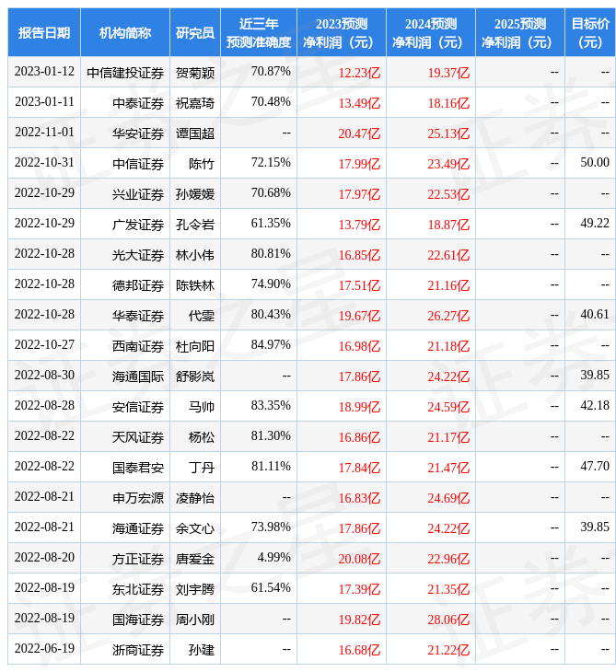Image resolution: width=616 pixels, height=672 pixels.
Task: Click the 目标价 column header
Action: click(x=589, y=33)
